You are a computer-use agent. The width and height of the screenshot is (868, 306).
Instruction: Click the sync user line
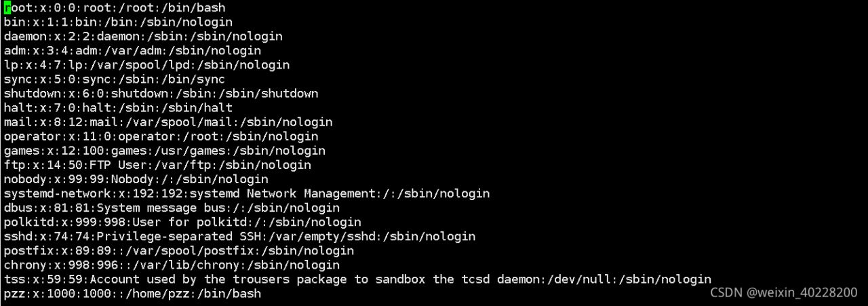(x=115, y=79)
